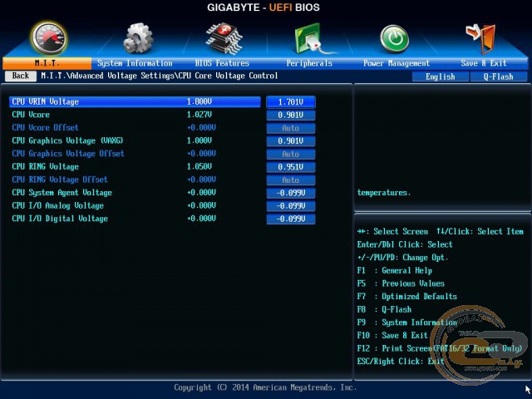
Task: Click the 'F1 : General Help' help line
Action: coord(395,271)
